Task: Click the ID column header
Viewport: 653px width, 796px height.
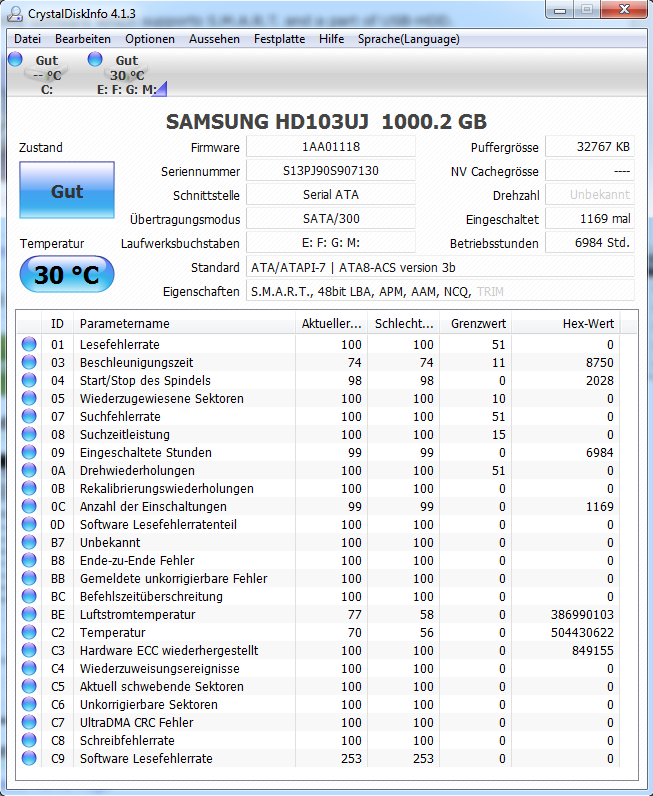Action: click(57, 323)
